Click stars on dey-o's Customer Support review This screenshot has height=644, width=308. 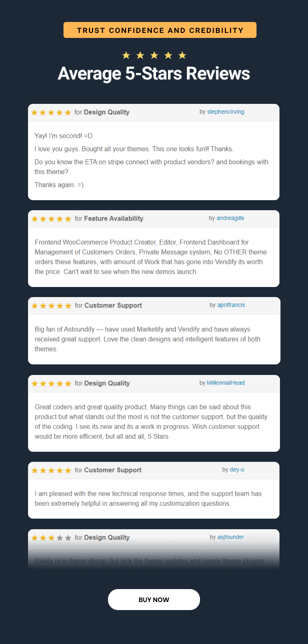pos(51,470)
